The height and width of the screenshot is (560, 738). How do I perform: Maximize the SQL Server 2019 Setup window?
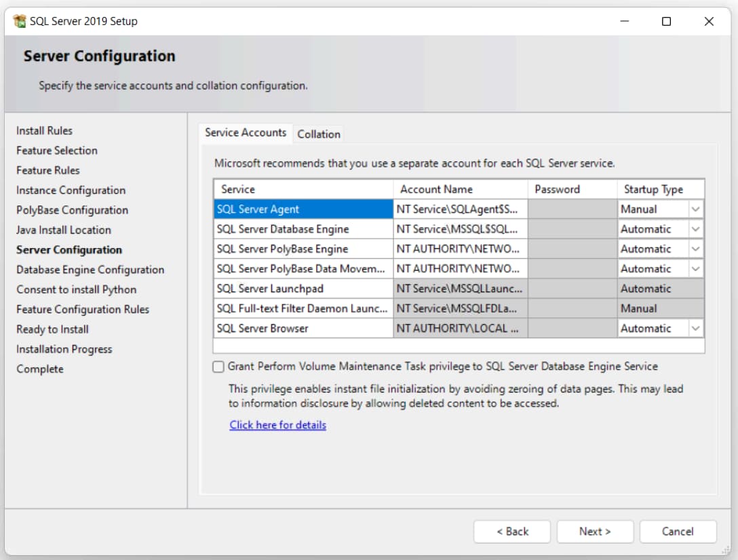(666, 21)
